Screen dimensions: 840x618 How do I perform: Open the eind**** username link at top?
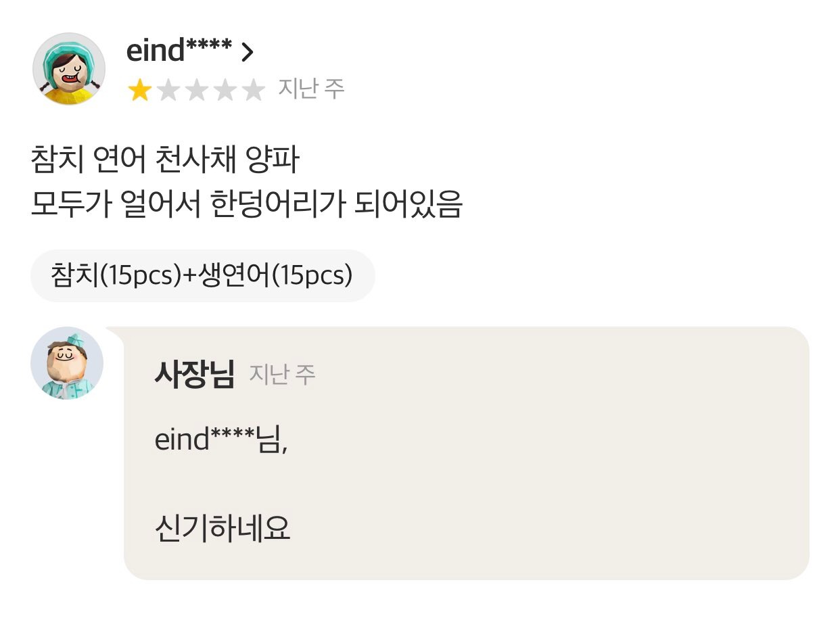[x=179, y=51]
